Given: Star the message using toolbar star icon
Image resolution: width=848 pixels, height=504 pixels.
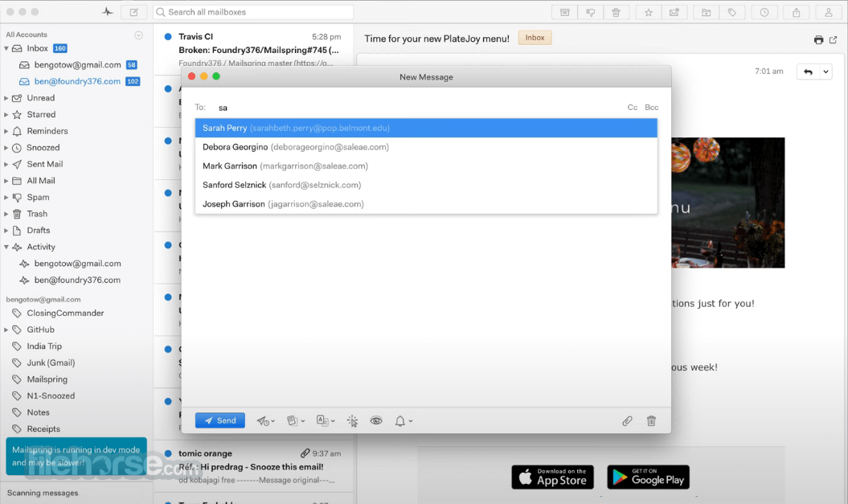Looking at the screenshot, I should (x=649, y=12).
